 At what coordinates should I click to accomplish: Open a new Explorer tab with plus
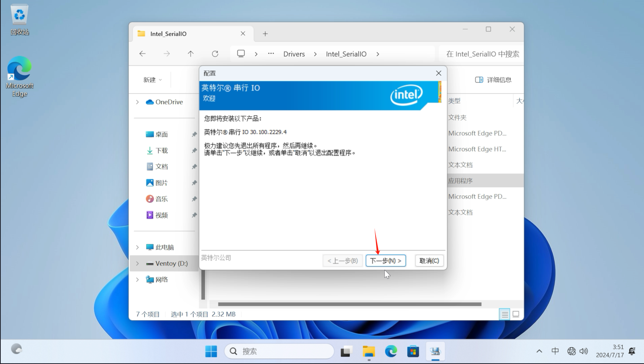(x=265, y=34)
